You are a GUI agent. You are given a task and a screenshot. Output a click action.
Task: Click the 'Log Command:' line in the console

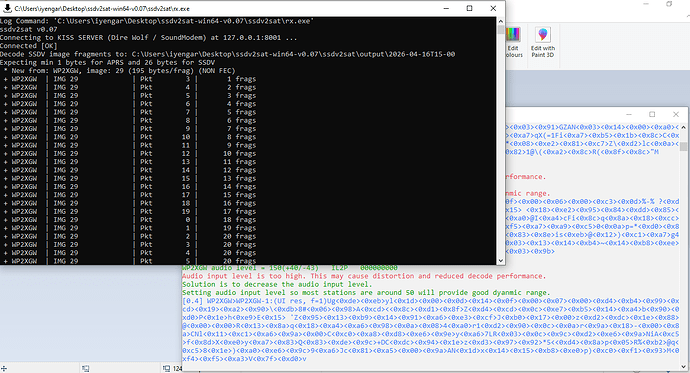pyautogui.click(x=157, y=21)
